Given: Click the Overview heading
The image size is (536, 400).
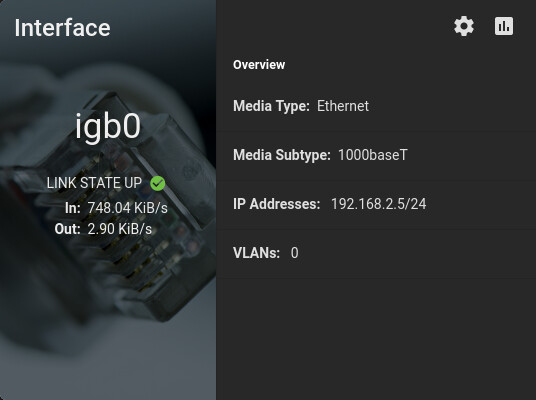Looking at the screenshot, I should 259,65.
